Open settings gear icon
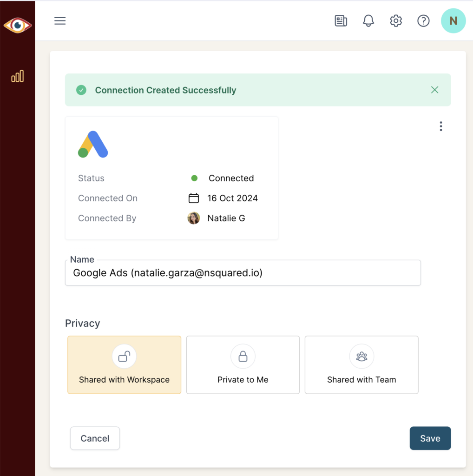Image resolution: width=473 pixels, height=476 pixels. [x=395, y=21]
